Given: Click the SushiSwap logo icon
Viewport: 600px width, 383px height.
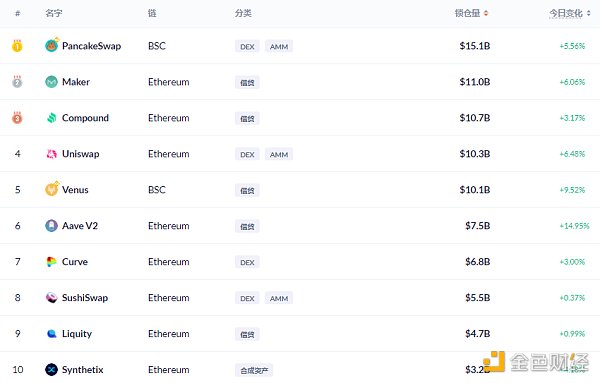Looking at the screenshot, I should (51, 298).
